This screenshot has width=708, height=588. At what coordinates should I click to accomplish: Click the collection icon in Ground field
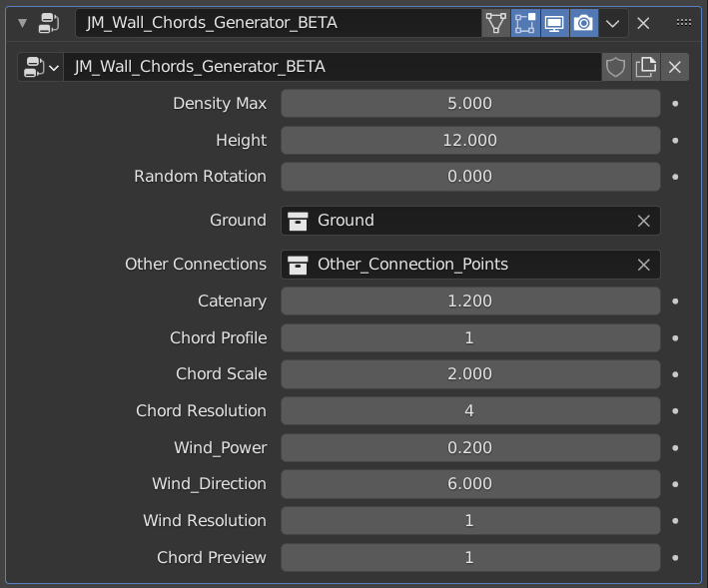coord(298,221)
